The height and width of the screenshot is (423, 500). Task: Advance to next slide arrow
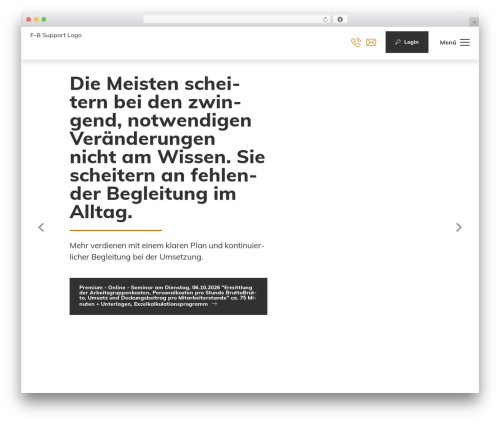click(x=459, y=227)
